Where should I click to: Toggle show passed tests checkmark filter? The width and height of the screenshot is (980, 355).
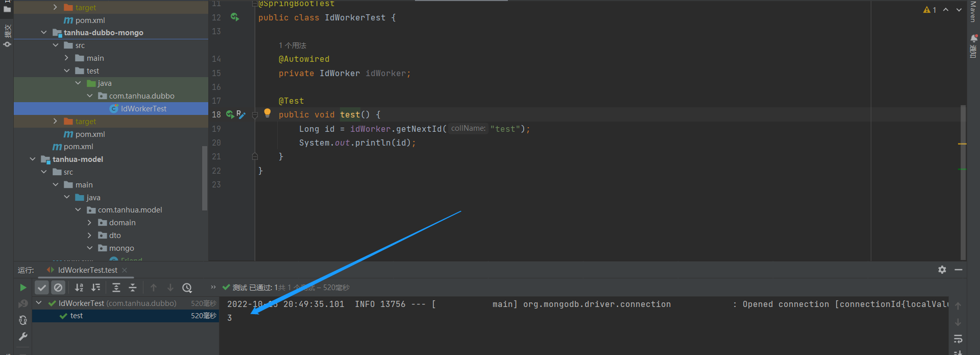(42, 288)
